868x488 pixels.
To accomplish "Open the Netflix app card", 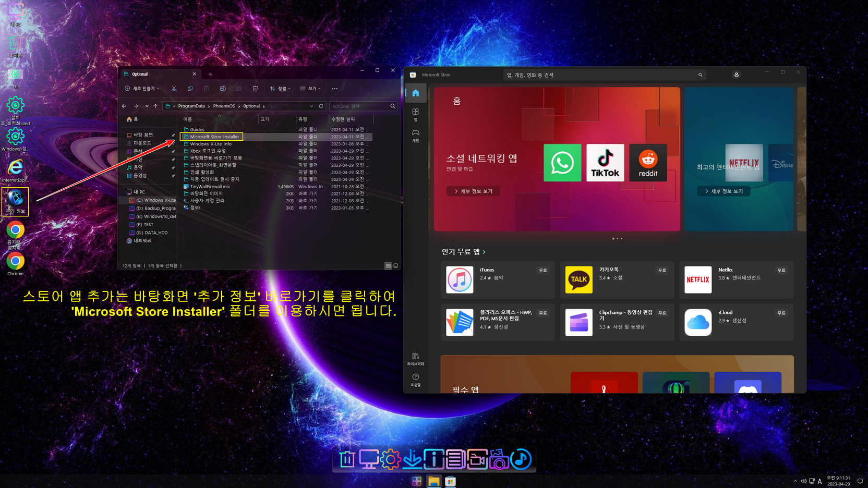I will 736,280.
